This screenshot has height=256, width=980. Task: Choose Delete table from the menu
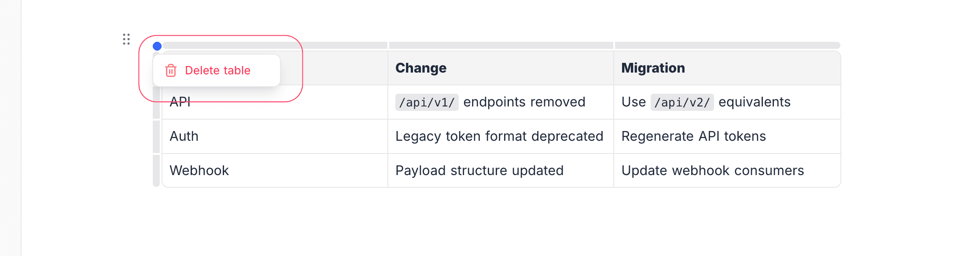click(217, 70)
